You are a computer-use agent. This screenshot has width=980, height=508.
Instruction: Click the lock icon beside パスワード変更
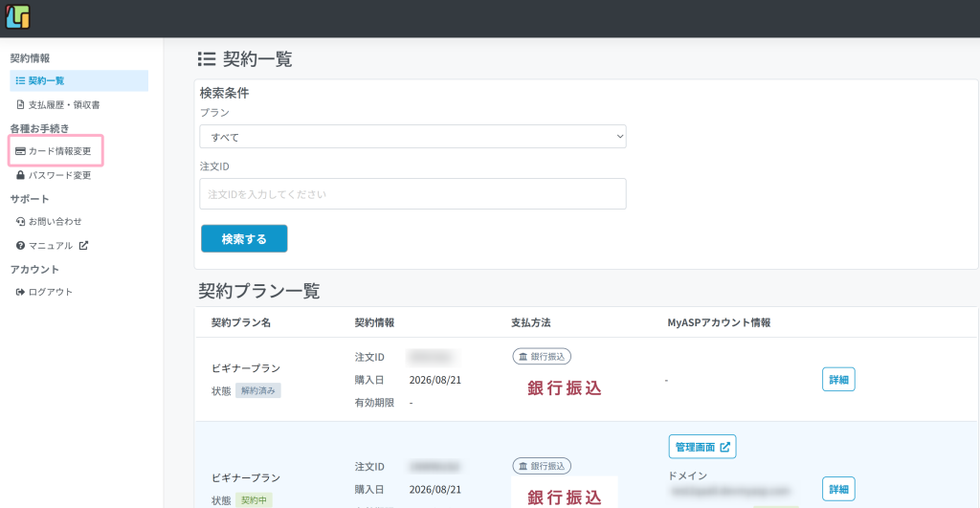21,175
